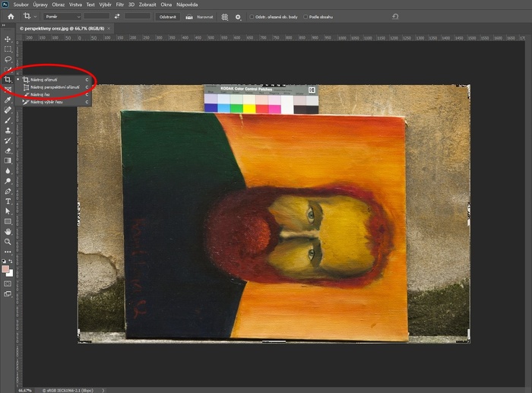Open crop overlay grid options
532x393 pixels.
tap(224, 16)
